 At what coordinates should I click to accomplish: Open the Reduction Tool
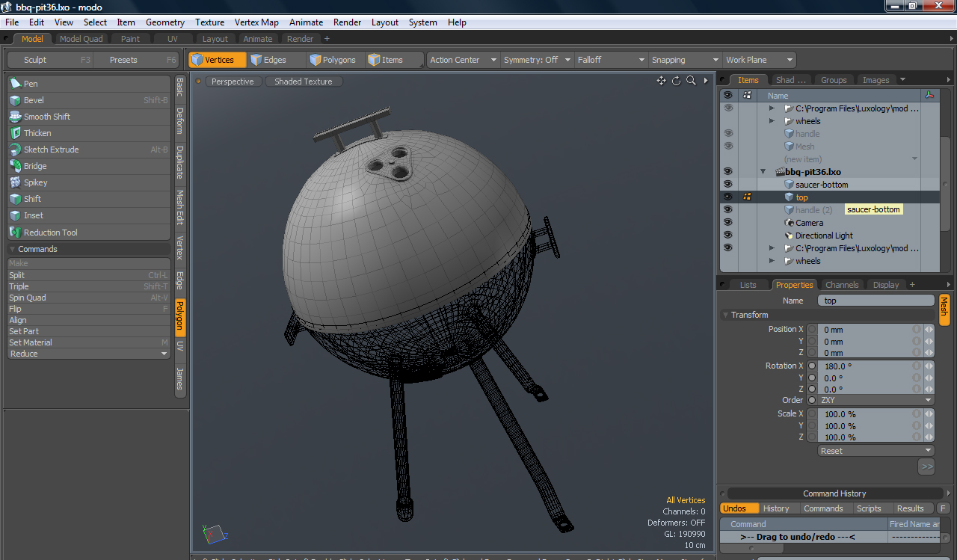(x=89, y=233)
